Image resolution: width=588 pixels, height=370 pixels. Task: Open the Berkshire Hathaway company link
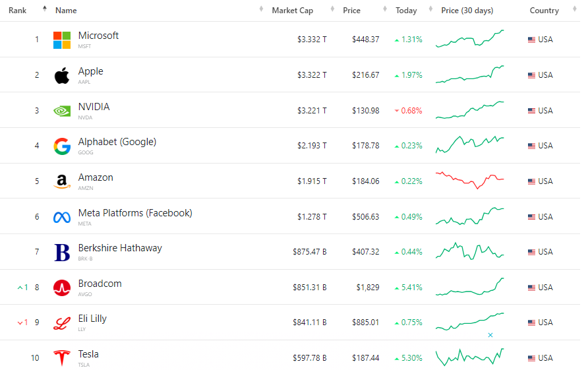pyautogui.click(x=120, y=248)
